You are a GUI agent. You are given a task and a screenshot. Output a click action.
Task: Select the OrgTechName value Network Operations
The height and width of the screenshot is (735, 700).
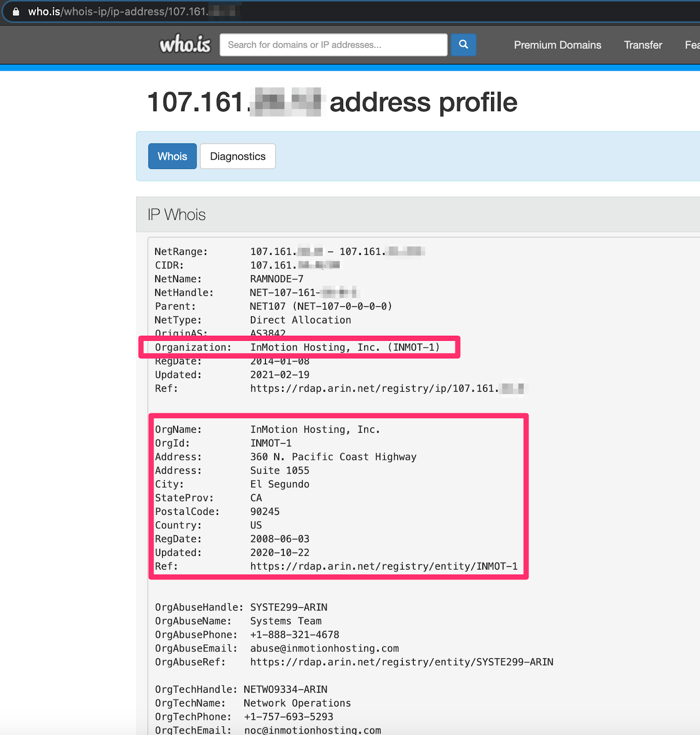(297, 703)
